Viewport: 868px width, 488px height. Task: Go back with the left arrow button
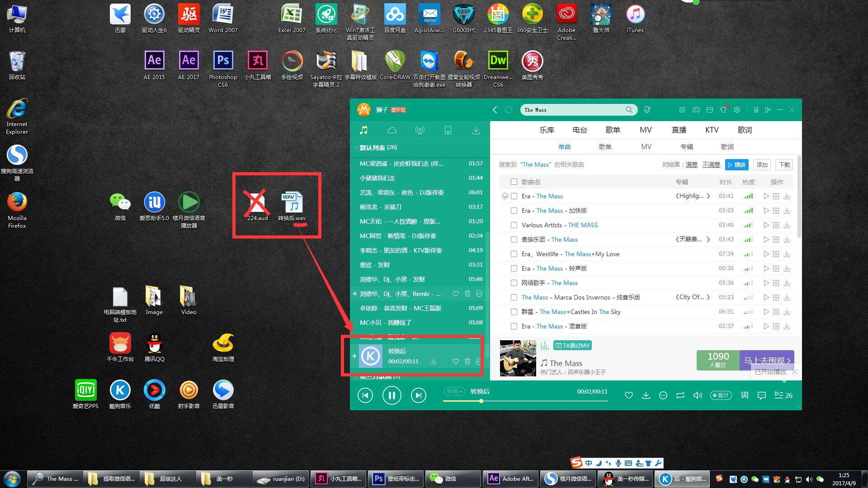click(x=495, y=110)
